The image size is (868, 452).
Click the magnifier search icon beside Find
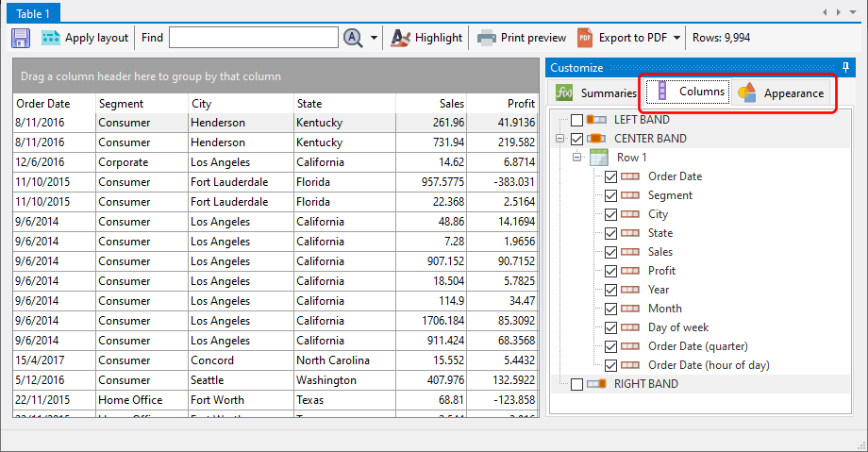pos(353,38)
